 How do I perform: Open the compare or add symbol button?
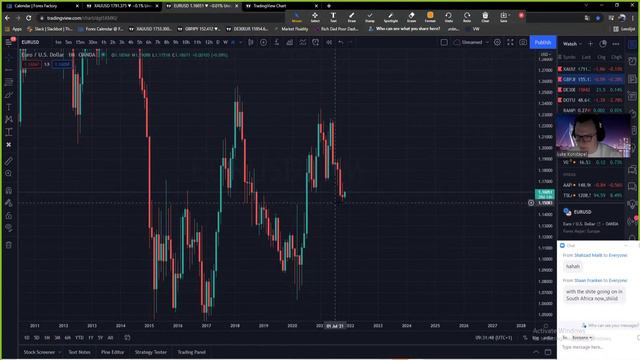pos(264,42)
